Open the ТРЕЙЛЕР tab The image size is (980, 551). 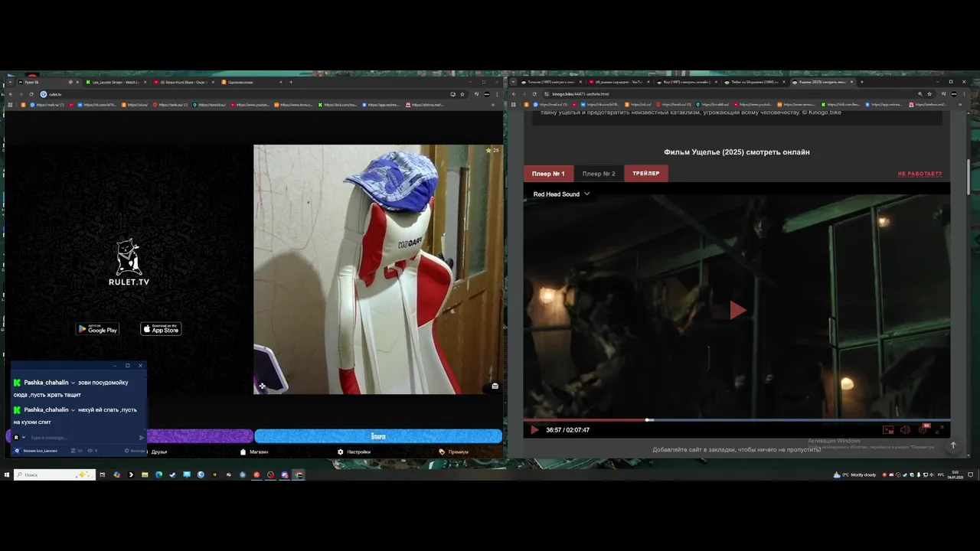[646, 174]
